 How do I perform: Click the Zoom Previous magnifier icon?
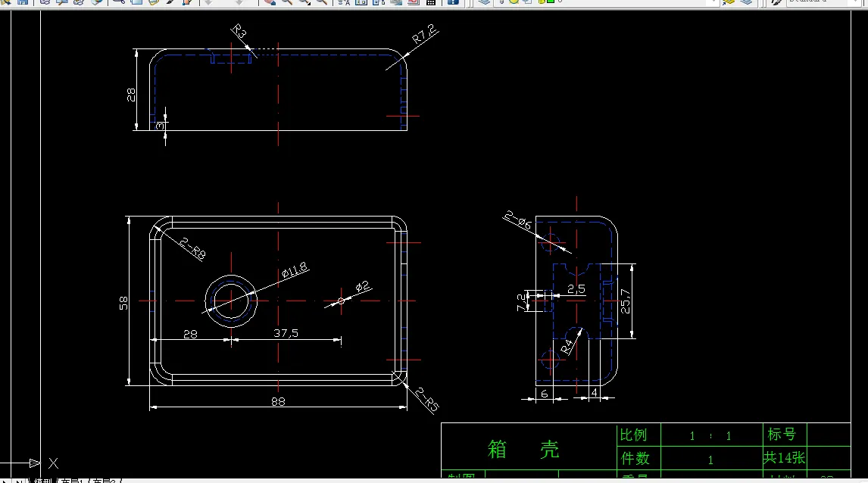click(x=322, y=2)
